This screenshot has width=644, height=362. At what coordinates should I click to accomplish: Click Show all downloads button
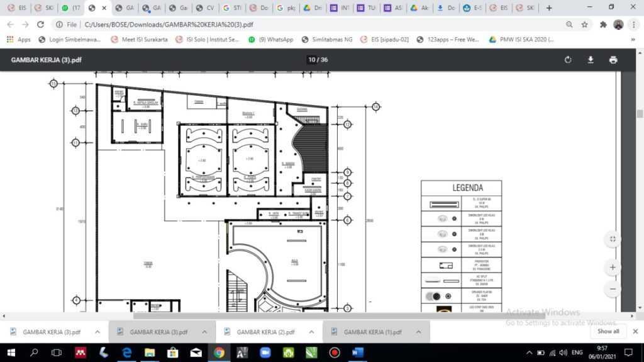[x=608, y=331]
